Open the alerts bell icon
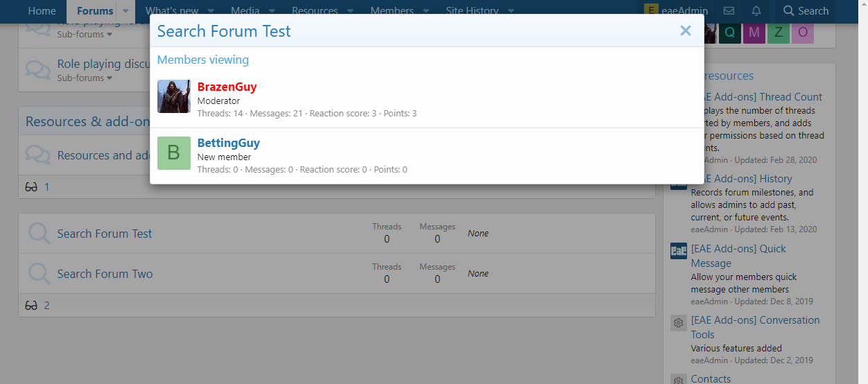Screen dimensions: 868x384 tap(756, 11)
